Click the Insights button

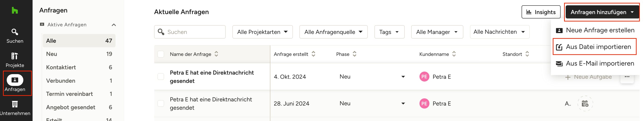click(541, 12)
